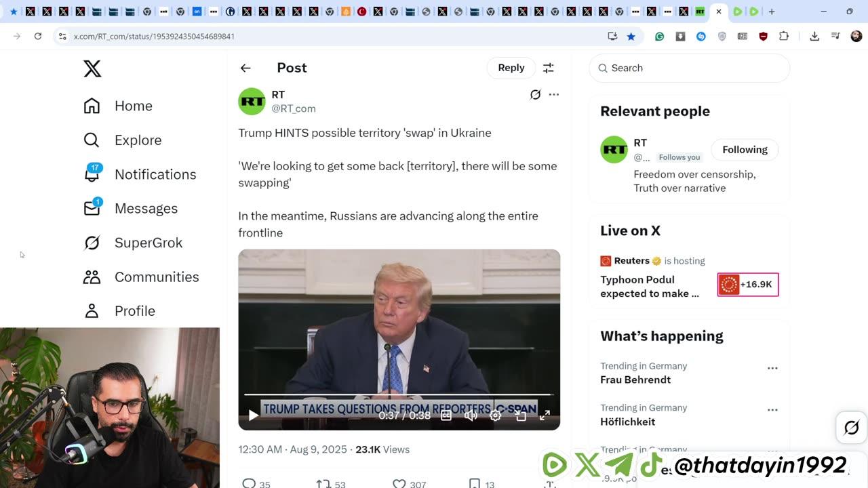Play the Trump video
Screen dimensions: 868x488
point(253,415)
